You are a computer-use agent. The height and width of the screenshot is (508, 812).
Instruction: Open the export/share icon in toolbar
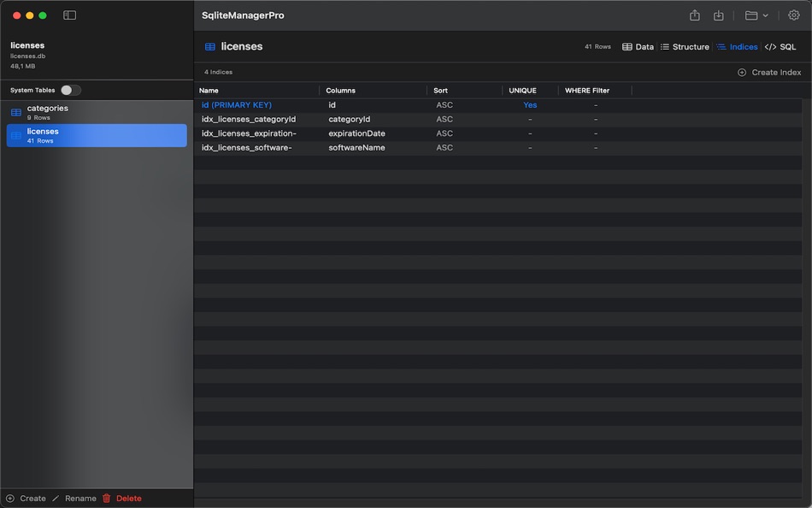(696, 14)
